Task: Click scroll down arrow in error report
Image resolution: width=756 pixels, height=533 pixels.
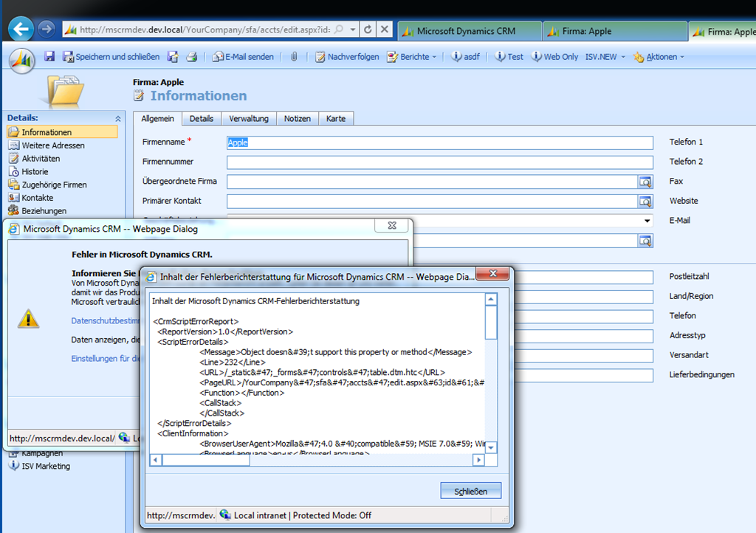Action: [x=491, y=447]
